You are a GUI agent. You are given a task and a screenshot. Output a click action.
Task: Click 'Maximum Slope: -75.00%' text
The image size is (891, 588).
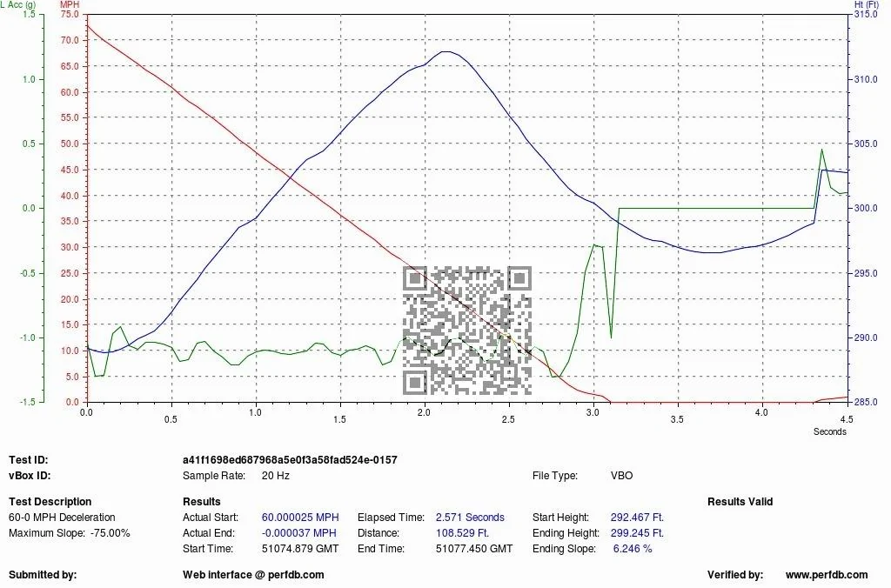pos(70,533)
